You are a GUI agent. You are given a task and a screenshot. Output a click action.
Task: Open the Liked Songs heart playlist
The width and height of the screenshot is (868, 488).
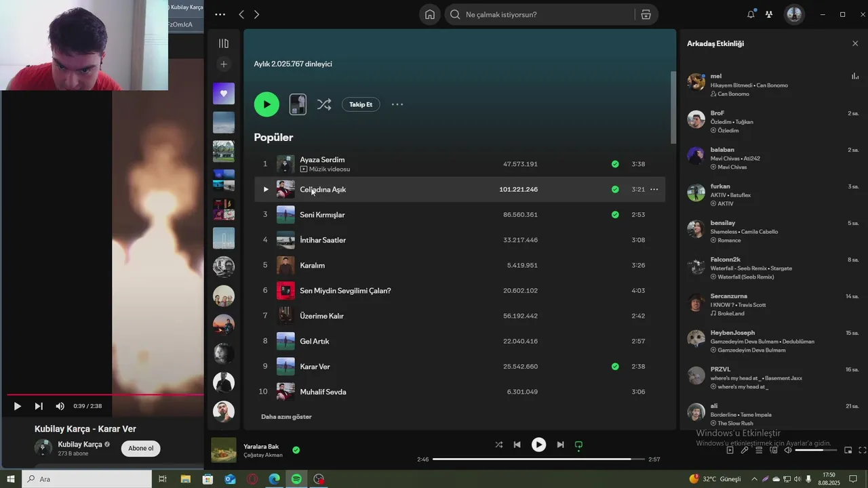[224, 94]
